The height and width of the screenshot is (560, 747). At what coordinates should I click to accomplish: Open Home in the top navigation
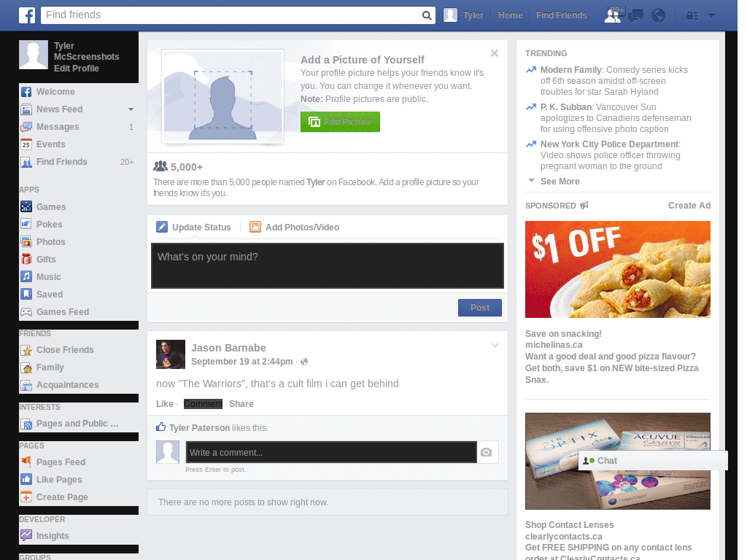tap(510, 15)
